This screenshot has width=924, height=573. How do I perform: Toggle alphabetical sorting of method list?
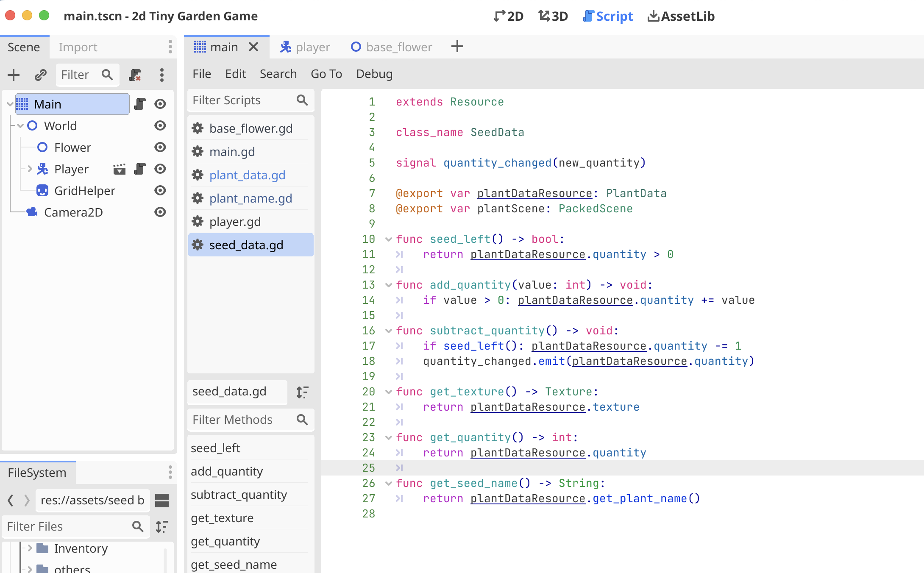pyautogui.click(x=302, y=392)
